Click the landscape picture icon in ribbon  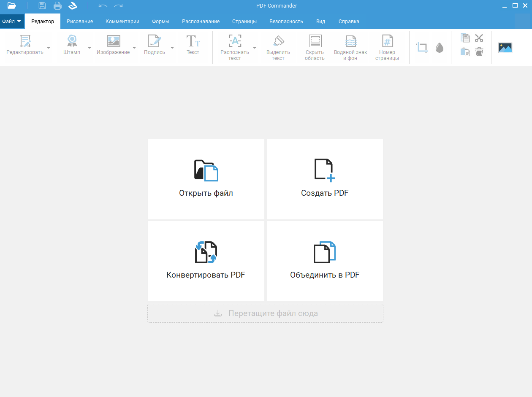(505, 48)
